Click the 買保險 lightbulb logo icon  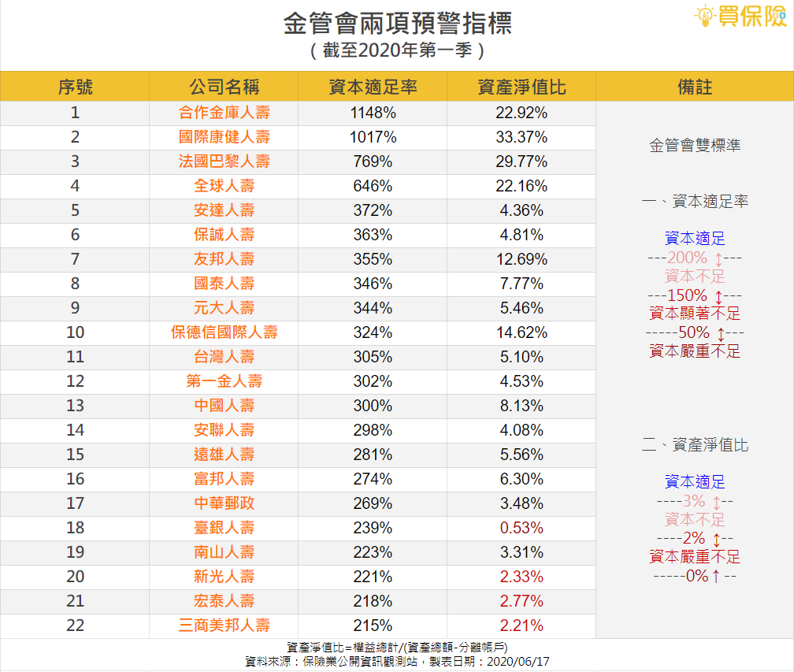(704, 16)
